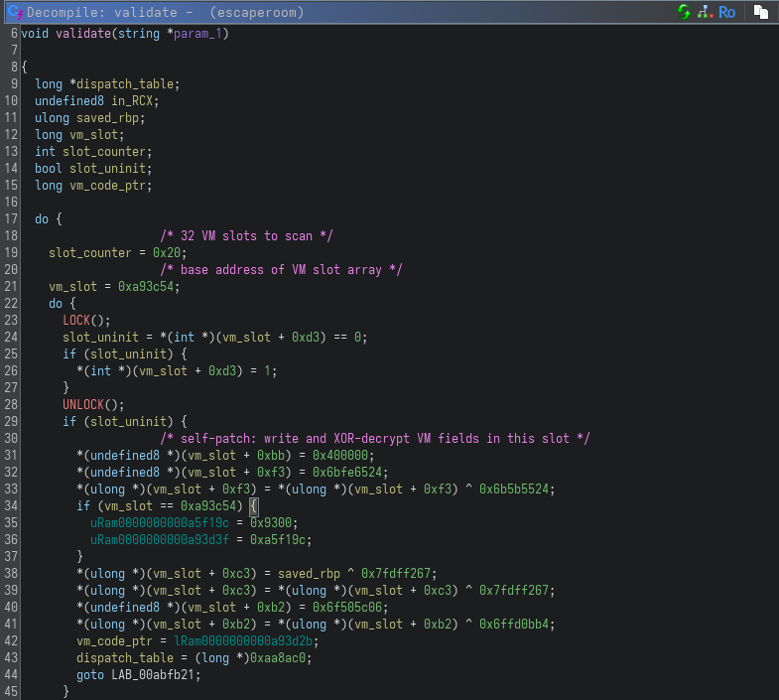Viewport: 779px width, 700px height.
Task: Click 'saved_rbp' usage on line 38
Action: pyautogui.click(x=309, y=574)
